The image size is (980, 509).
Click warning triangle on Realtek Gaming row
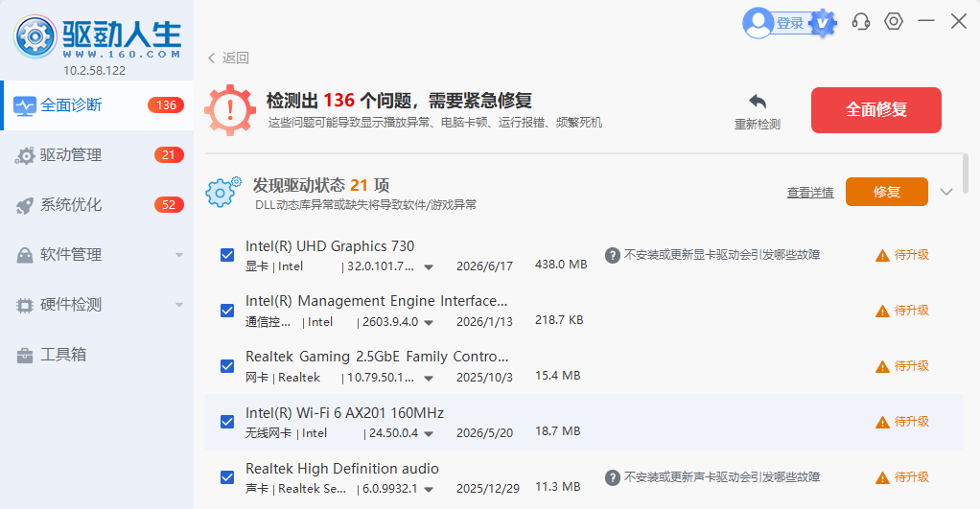point(882,366)
